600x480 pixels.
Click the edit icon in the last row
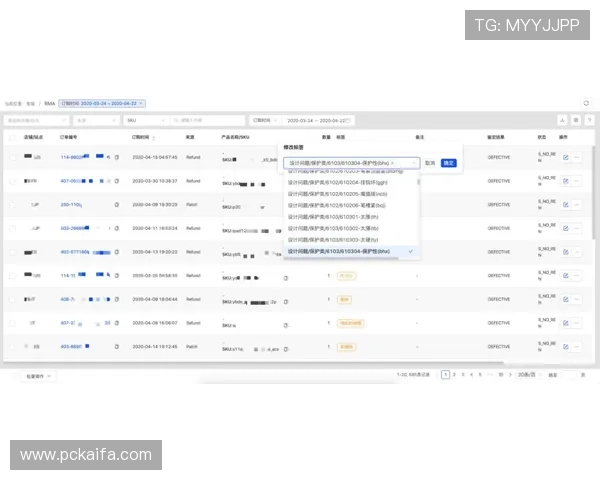click(x=565, y=347)
